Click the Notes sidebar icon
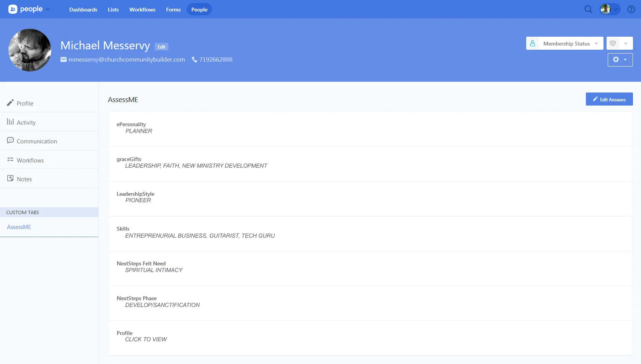Screen dimensions: 641x364 click(10, 179)
